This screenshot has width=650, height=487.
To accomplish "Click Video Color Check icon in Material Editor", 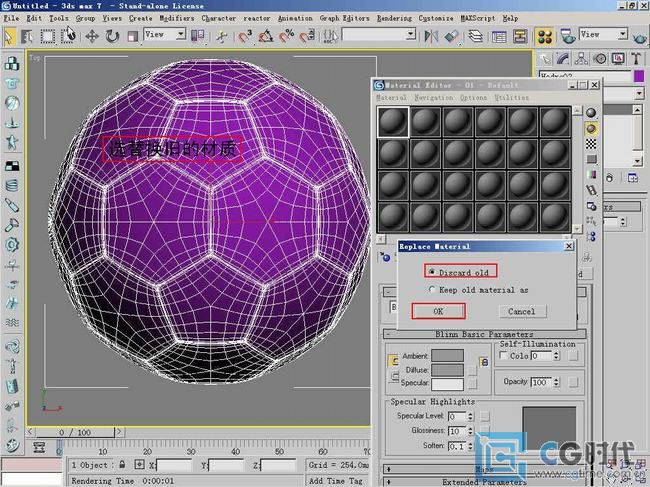I will click(591, 175).
